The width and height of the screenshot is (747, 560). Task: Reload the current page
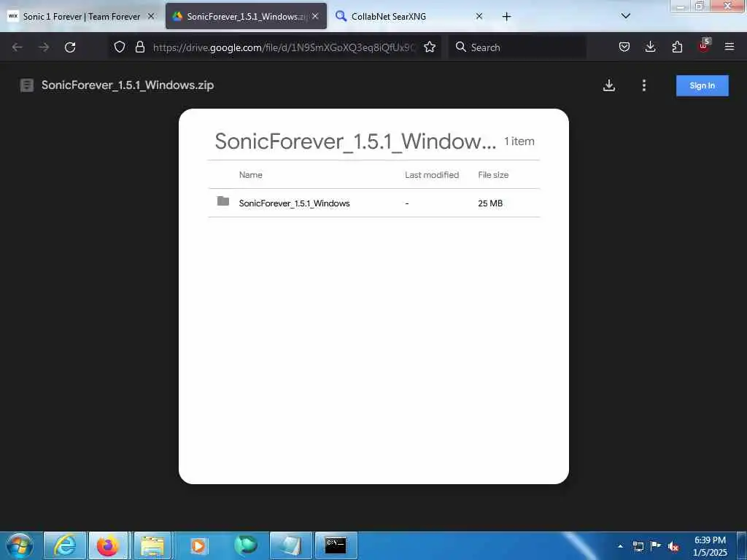(x=70, y=47)
